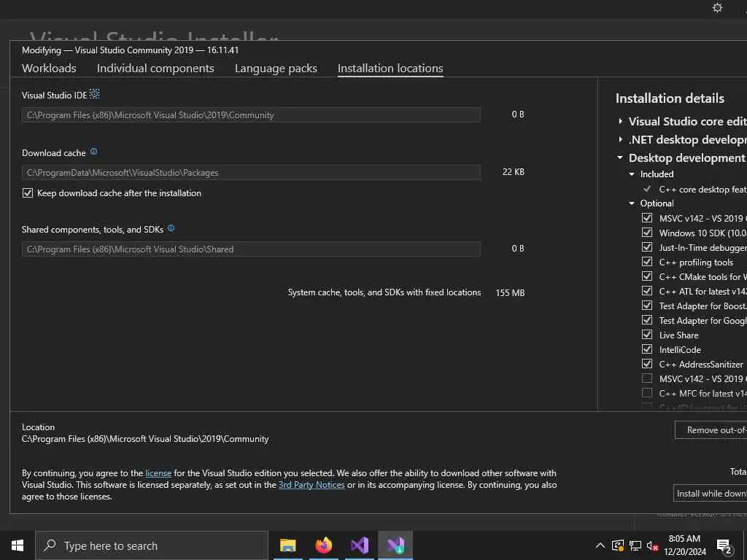Image resolution: width=747 pixels, height=560 pixels.
Task: Switch to the Workloads tab
Action: pos(49,68)
